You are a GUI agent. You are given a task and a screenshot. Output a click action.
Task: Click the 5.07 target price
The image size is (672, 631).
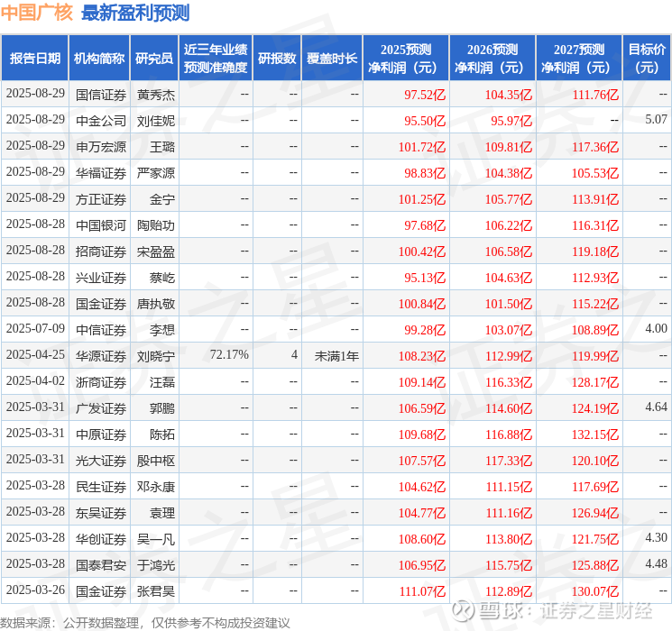(656, 120)
